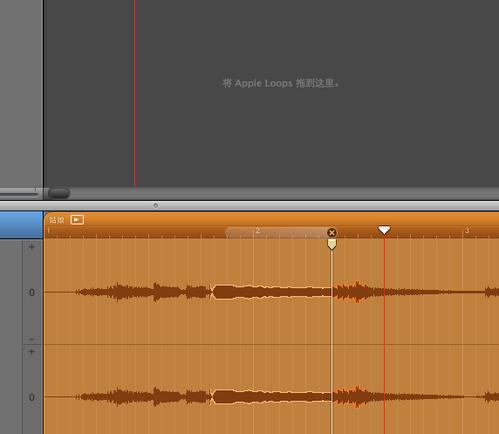The image size is (499, 434).
Task: Click the red playhead line in the arrange area
Action: click(x=135, y=93)
